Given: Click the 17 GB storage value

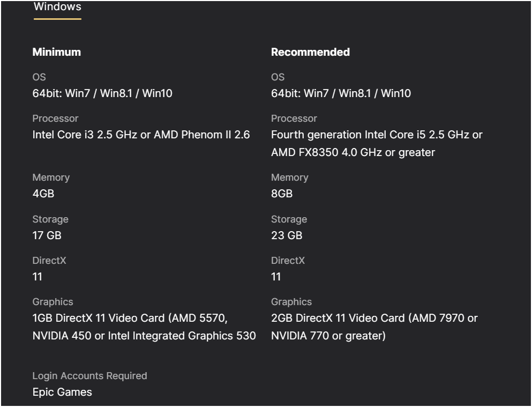Looking at the screenshot, I should coord(47,235).
